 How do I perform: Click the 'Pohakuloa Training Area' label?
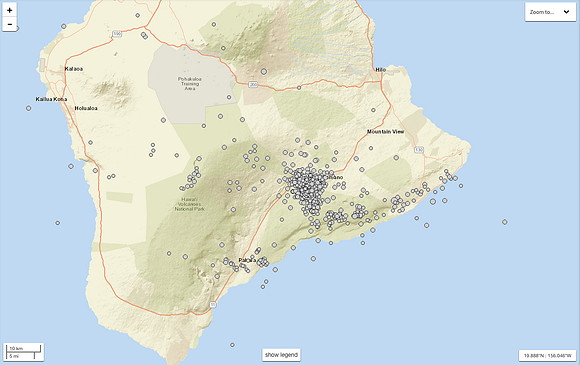click(x=190, y=84)
